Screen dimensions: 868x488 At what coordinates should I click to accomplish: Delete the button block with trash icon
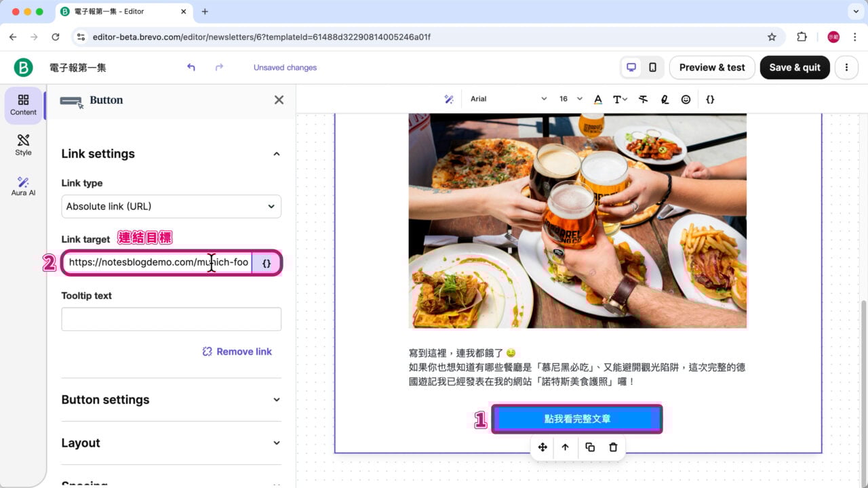tap(613, 447)
